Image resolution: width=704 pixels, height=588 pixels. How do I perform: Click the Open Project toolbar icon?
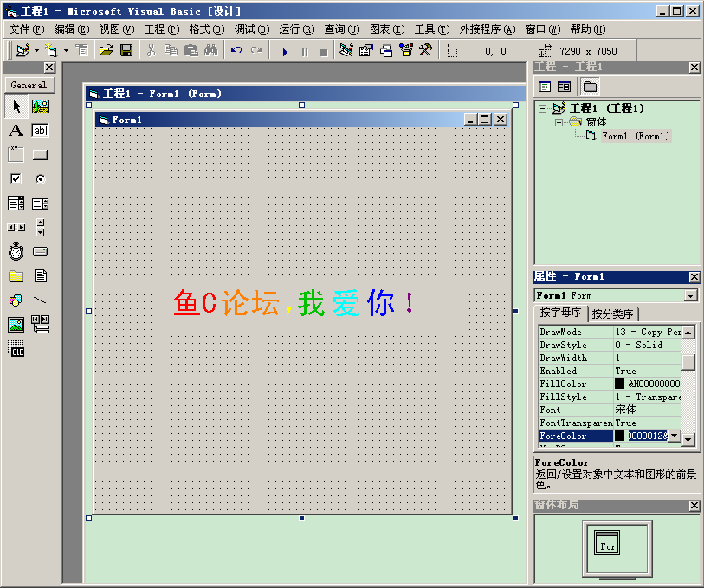click(x=107, y=50)
